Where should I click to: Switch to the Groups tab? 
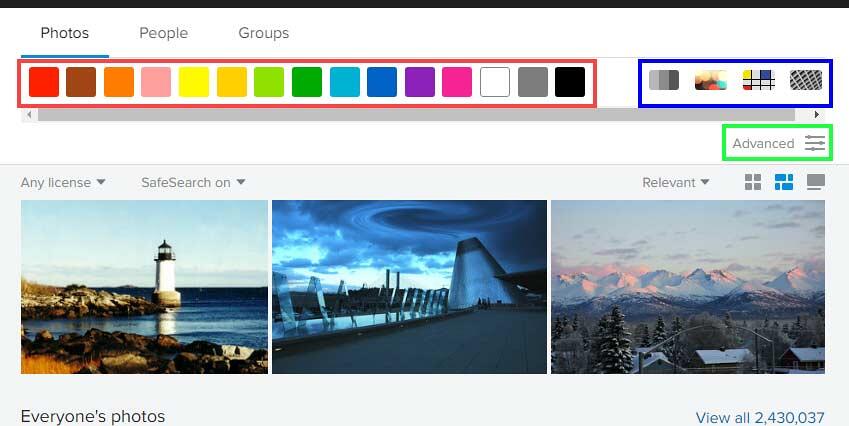click(264, 33)
